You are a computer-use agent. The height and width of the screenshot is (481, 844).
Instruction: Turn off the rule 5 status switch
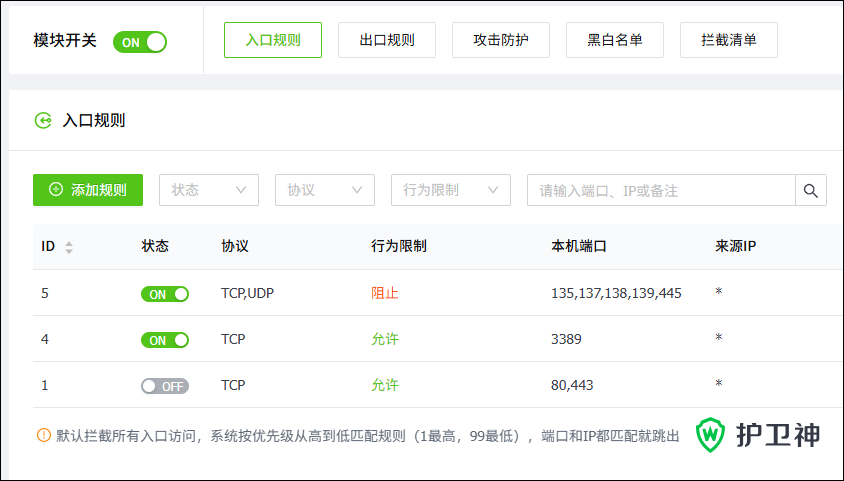click(165, 294)
